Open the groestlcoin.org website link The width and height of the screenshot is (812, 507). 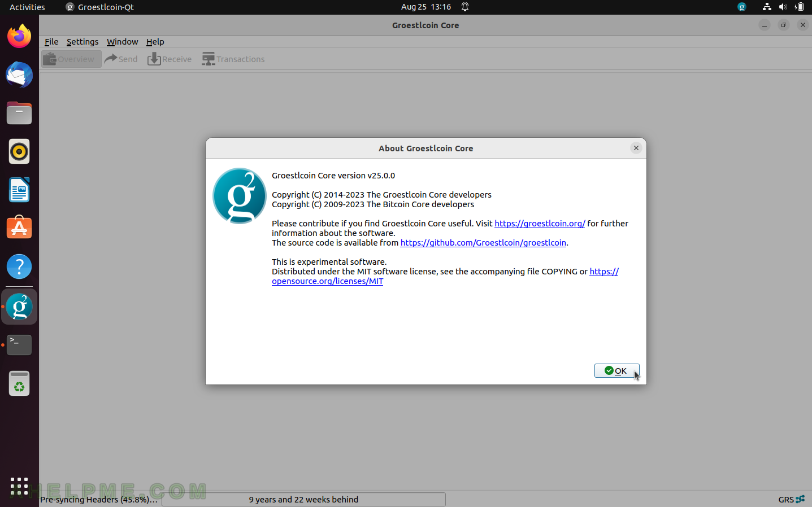pyautogui.click(x=540, y=224)
